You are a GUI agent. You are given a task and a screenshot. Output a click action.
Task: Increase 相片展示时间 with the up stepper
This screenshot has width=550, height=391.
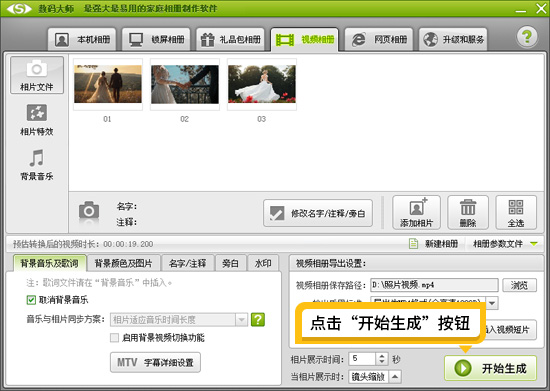point(382,356)
